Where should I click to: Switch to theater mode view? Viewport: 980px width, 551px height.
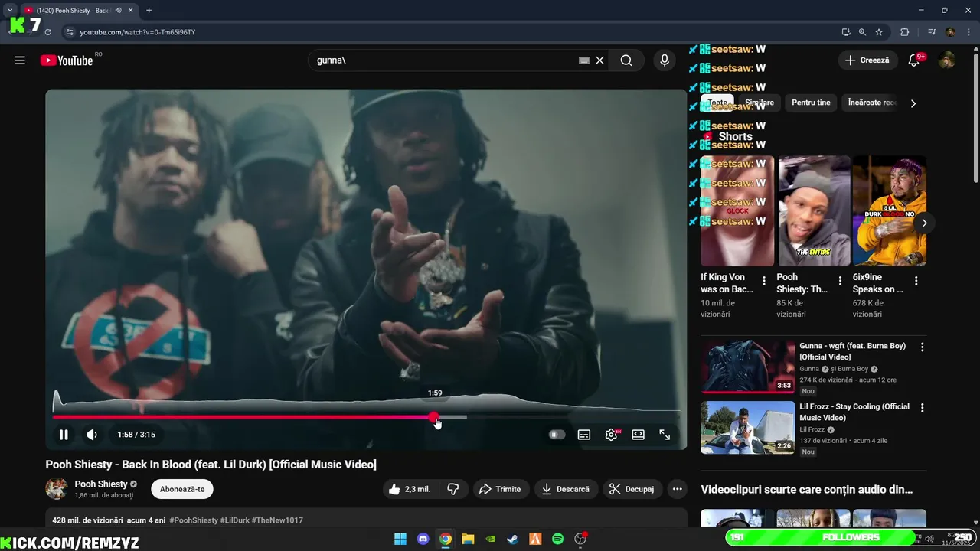[638, 435]
